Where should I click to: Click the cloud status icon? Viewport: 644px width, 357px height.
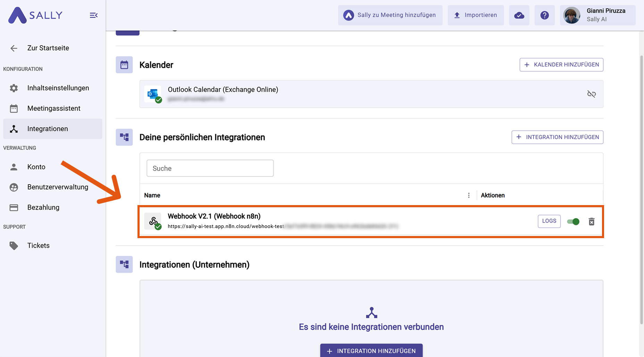click(519, 15)
